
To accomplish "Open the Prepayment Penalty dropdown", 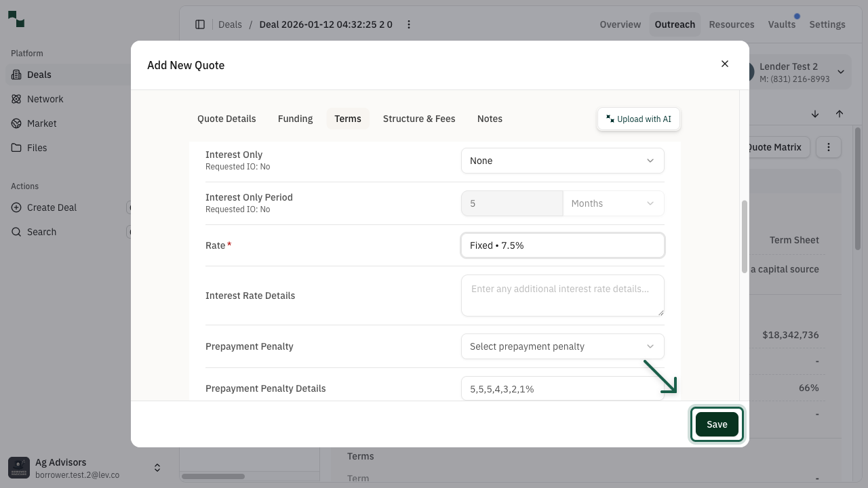I will pos(561,346).
